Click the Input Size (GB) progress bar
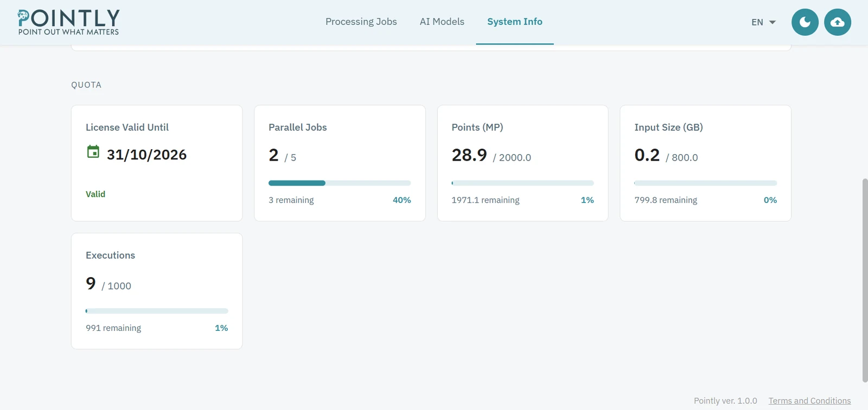 point(705,183)
